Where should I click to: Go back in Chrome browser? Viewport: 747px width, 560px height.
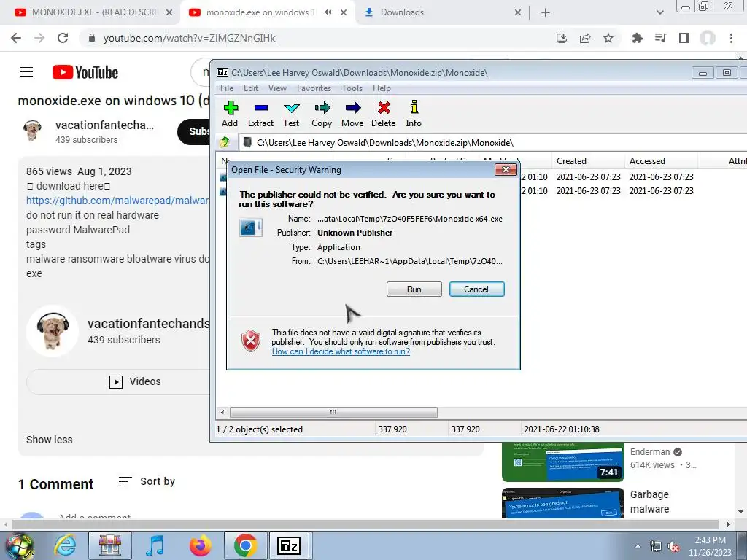pos(16,38)
